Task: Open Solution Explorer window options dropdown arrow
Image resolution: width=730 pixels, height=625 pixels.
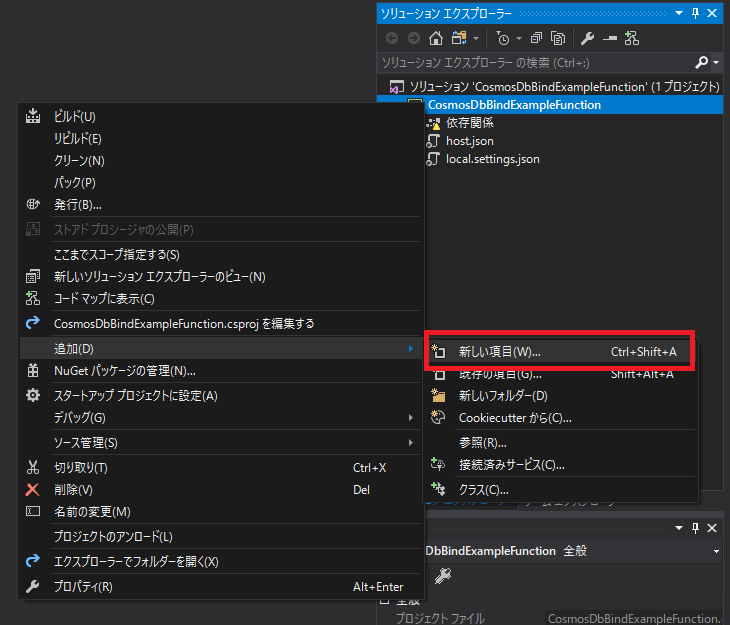Action: [x=679, y=13]
